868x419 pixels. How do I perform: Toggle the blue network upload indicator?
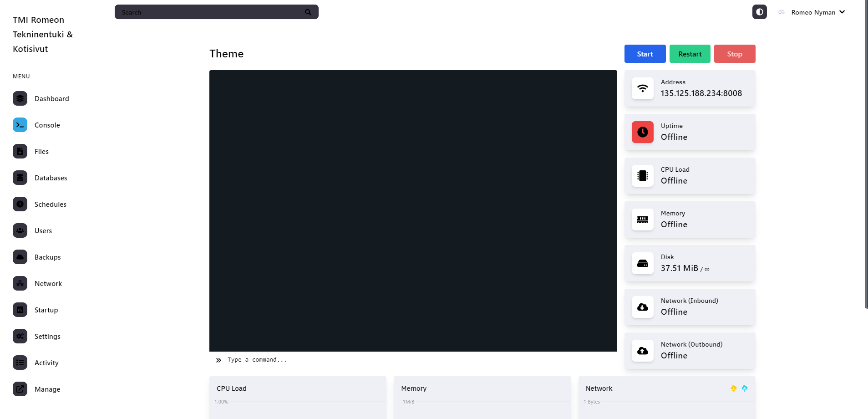click(745, 388)
